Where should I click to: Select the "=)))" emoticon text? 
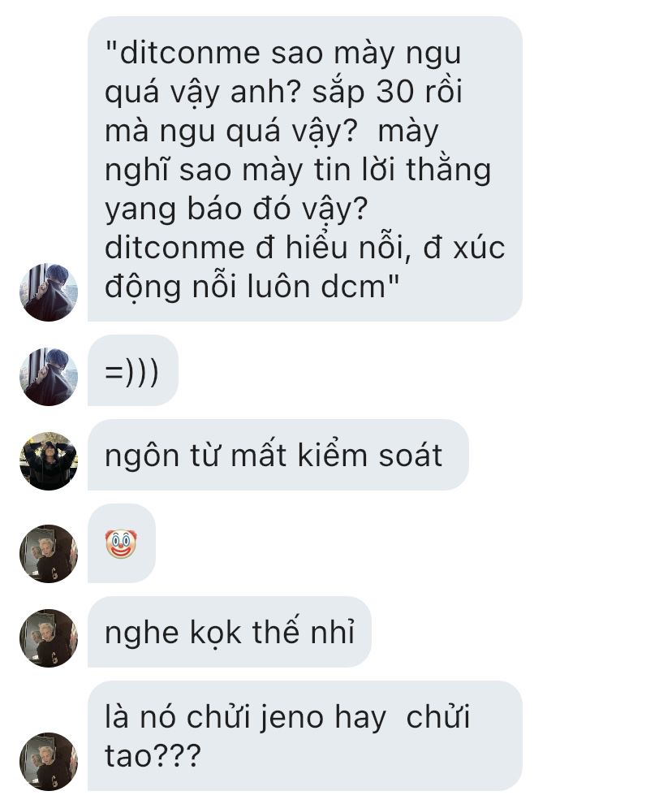[131, 371]
